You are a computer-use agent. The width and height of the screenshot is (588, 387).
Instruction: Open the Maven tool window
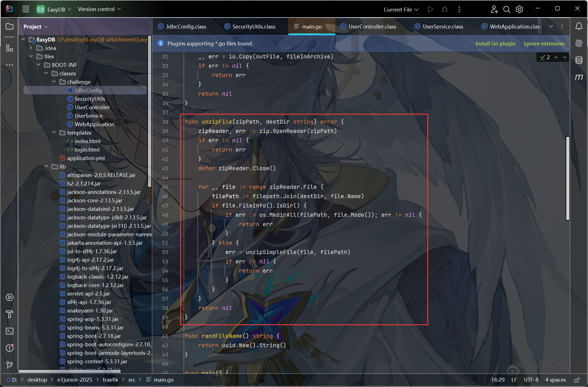pos(579,77)
